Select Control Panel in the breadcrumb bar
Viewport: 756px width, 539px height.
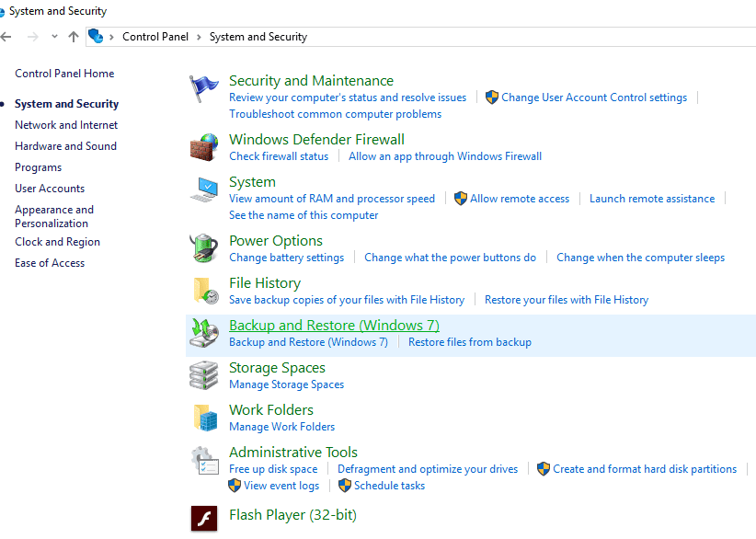click(x=155, y=36)
